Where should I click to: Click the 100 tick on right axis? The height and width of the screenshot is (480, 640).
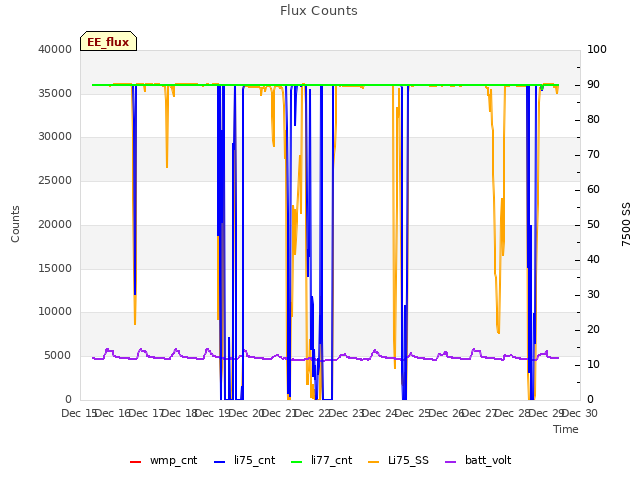[x=597, y=49]
